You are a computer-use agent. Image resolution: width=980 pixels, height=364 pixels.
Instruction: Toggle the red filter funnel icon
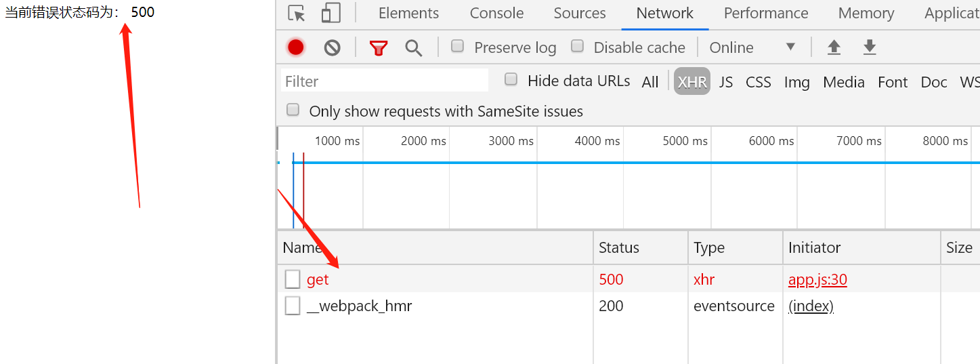(x=379, y=47)
